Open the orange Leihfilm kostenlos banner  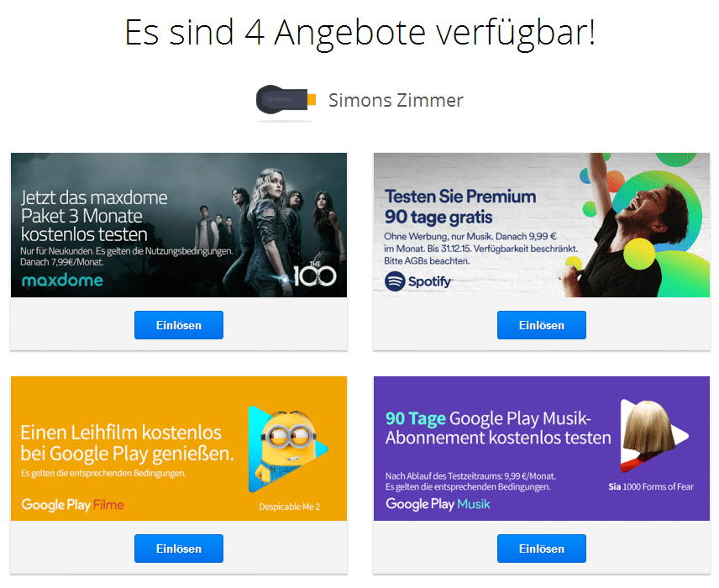[179, 449]
